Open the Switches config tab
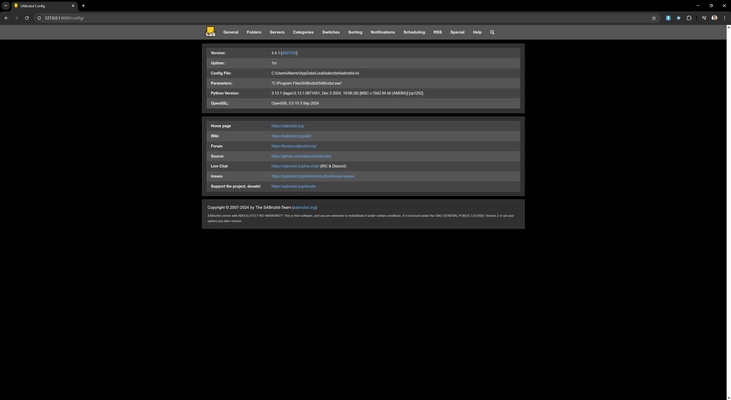Image resolution: width=731 pixels, height=400 pixels. [x=331, y=32]
